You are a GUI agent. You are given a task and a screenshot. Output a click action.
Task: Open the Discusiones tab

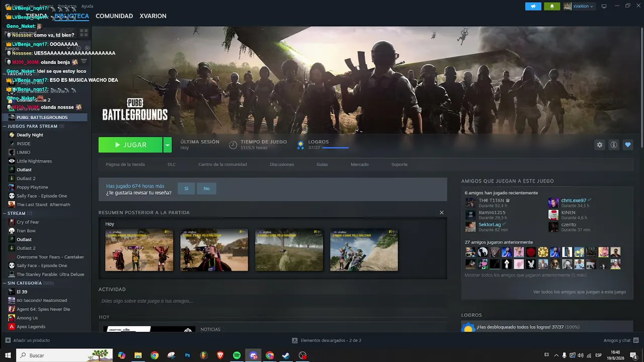pos(282,164)
